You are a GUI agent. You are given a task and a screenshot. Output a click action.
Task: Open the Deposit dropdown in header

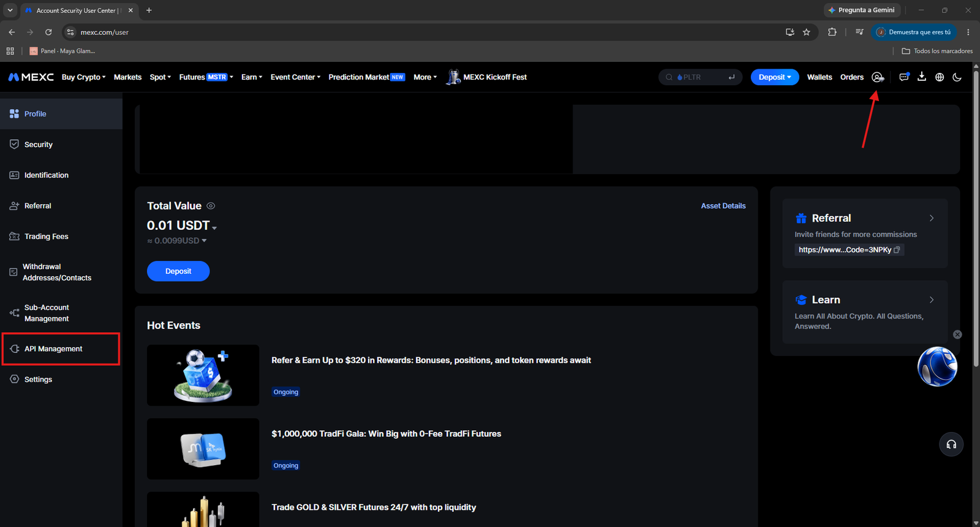(775, 77)
